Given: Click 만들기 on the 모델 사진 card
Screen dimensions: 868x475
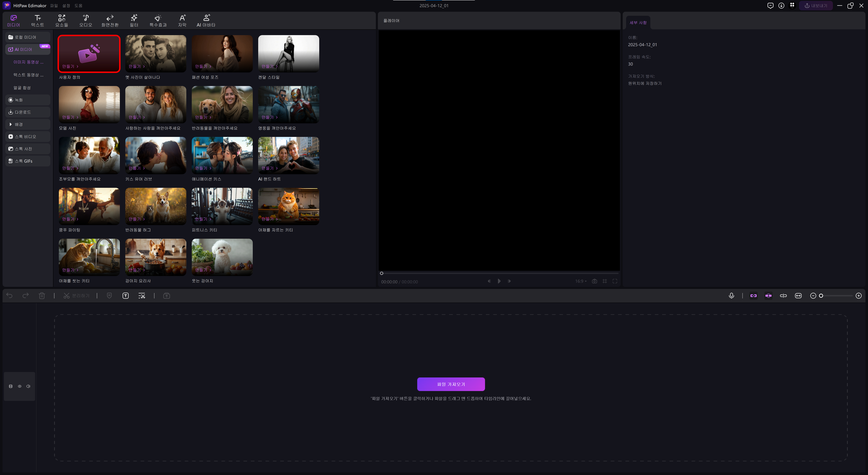Looking at the screenshot, I should pyautogui.click(x=70, y=117).
